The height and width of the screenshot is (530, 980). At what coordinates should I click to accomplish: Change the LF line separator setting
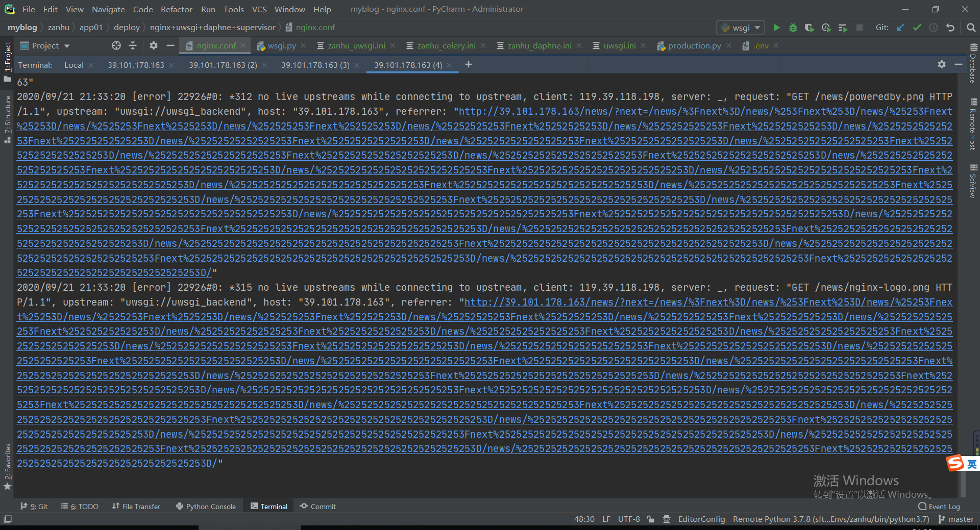(606, 519)
